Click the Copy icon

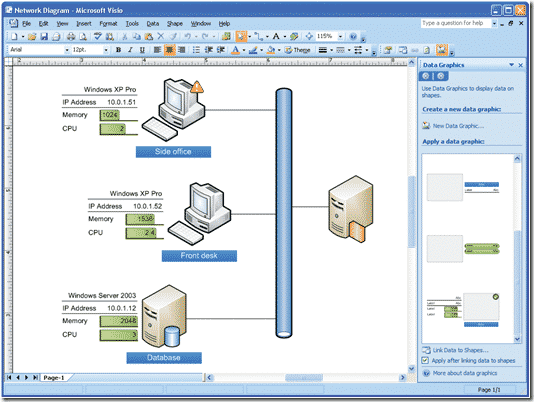coord(137,36)
